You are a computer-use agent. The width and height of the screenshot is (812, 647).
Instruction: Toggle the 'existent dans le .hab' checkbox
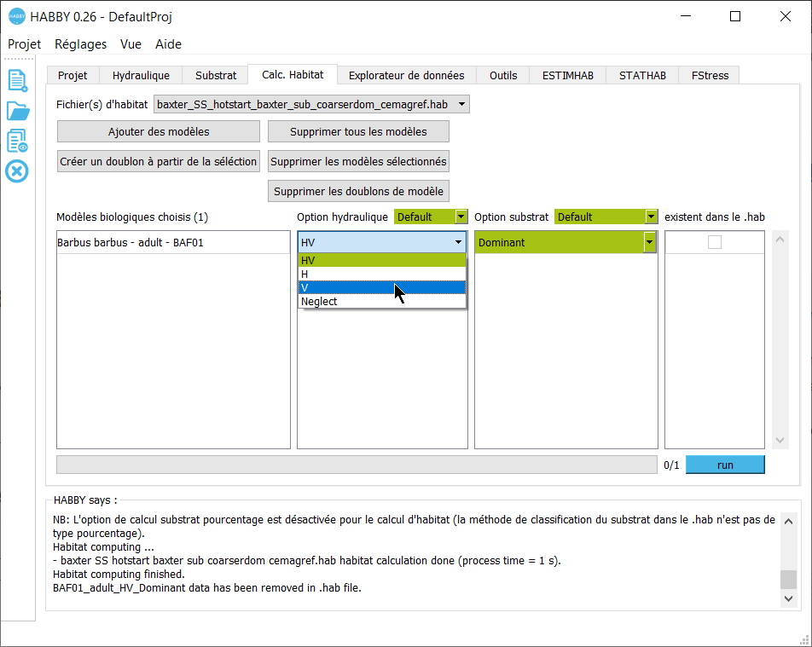click(715, 243)
